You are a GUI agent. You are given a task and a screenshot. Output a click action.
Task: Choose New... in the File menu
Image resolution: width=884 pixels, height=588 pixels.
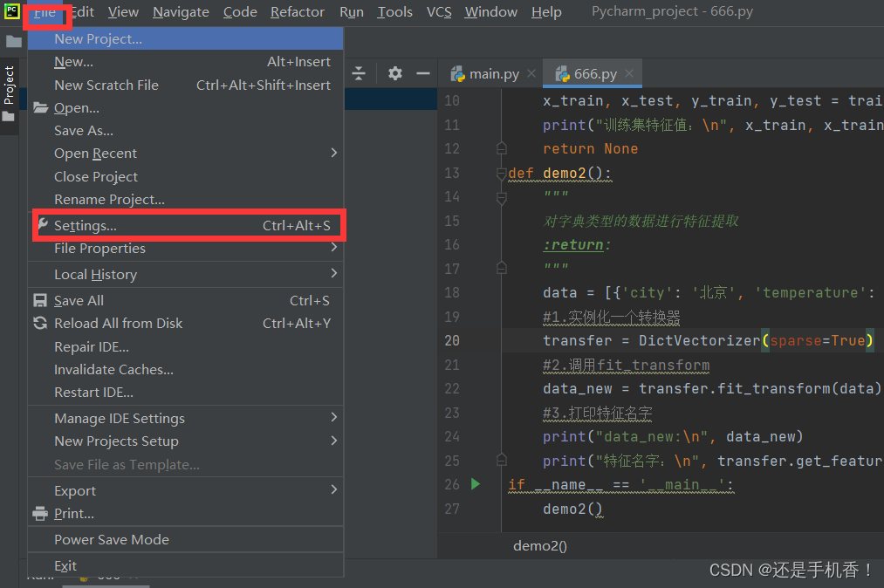click(x=186, y=62)
